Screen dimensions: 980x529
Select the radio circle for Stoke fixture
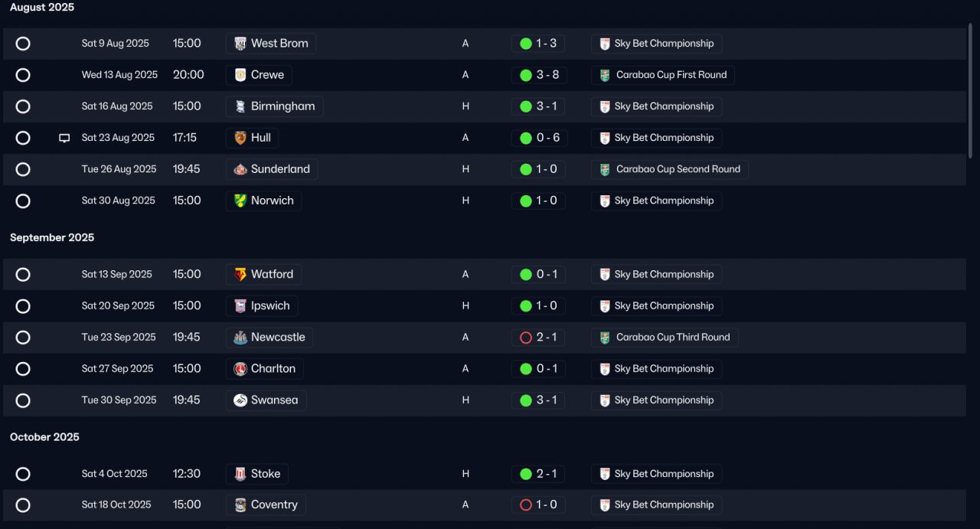point(23,474)
